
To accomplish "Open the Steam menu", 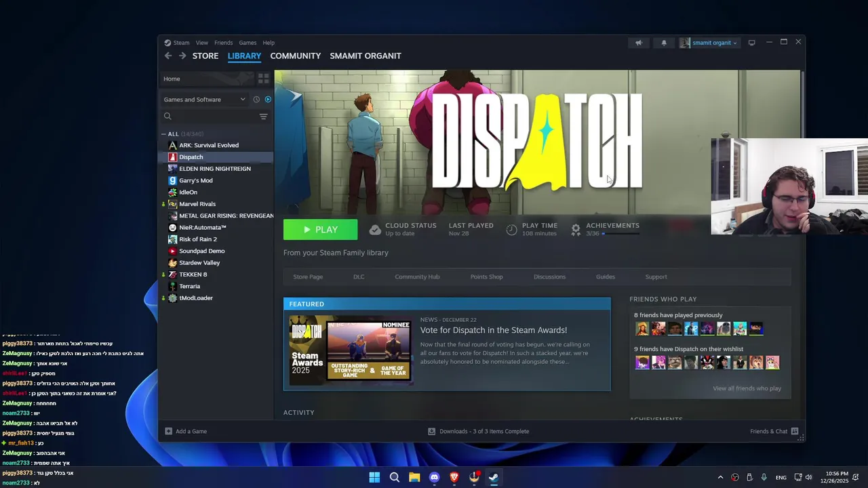I will (x=181, y=43).
